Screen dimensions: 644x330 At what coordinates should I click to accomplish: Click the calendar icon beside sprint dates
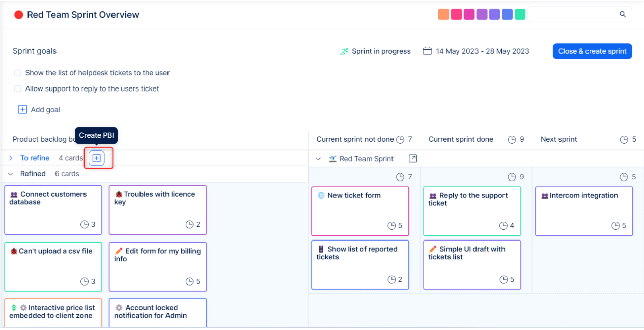coord(428,51)
